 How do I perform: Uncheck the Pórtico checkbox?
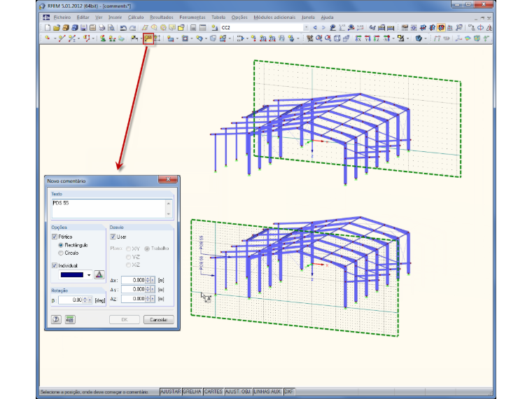[55, 237]
